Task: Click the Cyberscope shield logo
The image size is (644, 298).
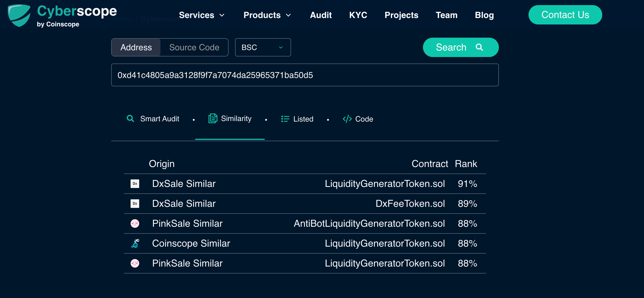Action: pyautogui.click(x=19, y=15)
